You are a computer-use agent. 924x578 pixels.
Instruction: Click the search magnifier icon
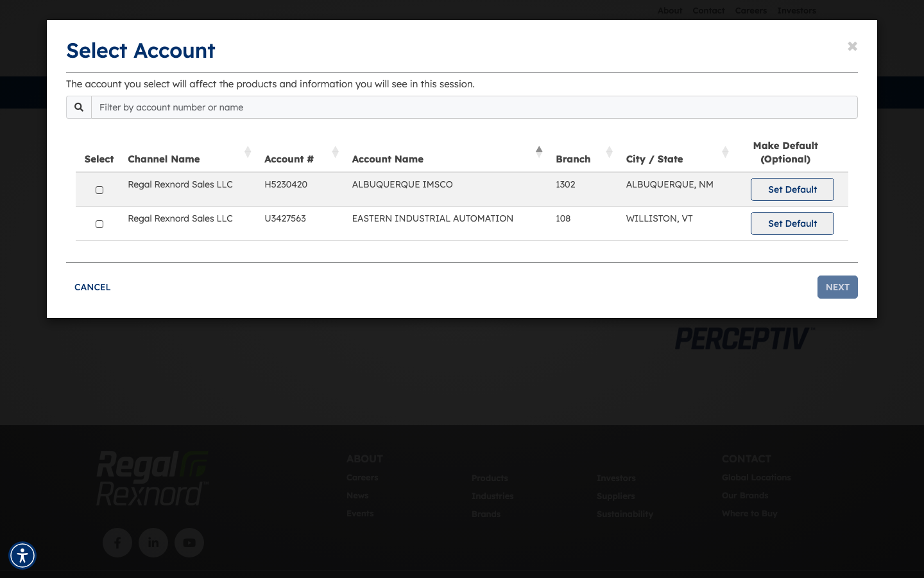pyautogui.click(x=79, y=107)
